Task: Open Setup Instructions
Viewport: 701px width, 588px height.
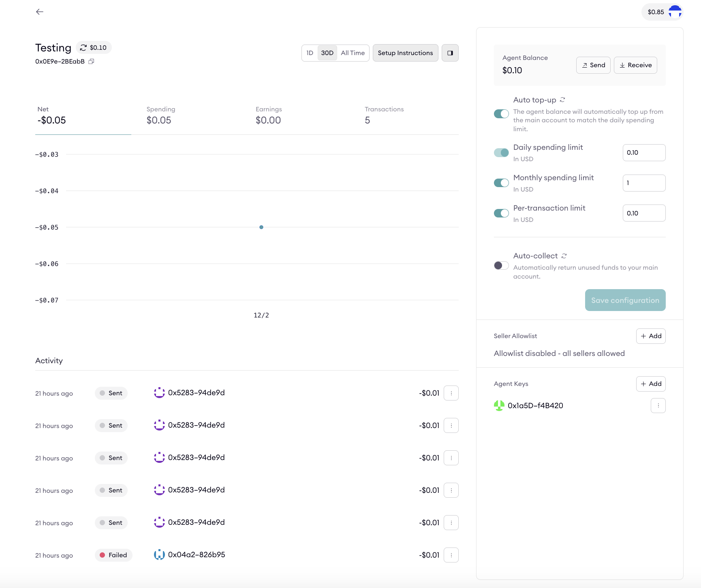Action: point(405,53)
